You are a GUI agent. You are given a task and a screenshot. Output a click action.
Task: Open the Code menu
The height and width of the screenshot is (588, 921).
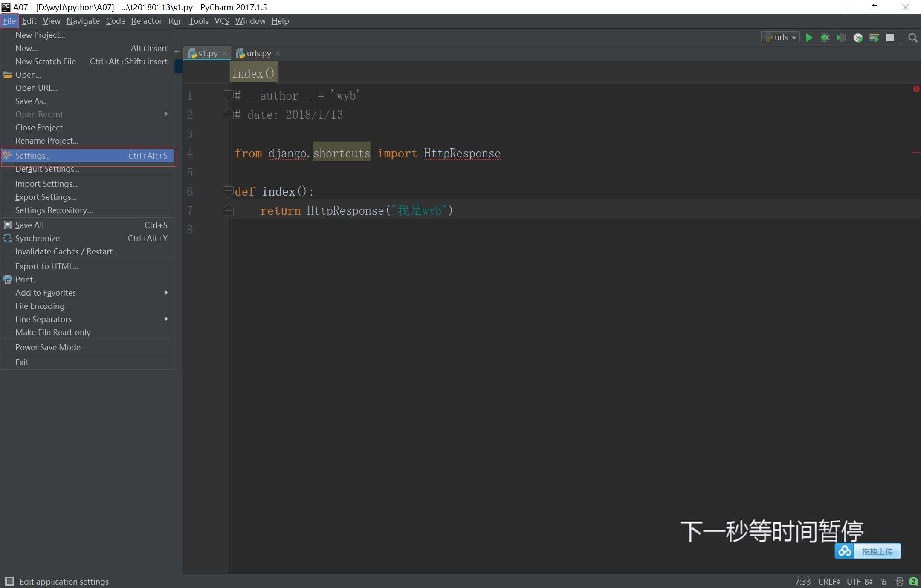[116, 21]
